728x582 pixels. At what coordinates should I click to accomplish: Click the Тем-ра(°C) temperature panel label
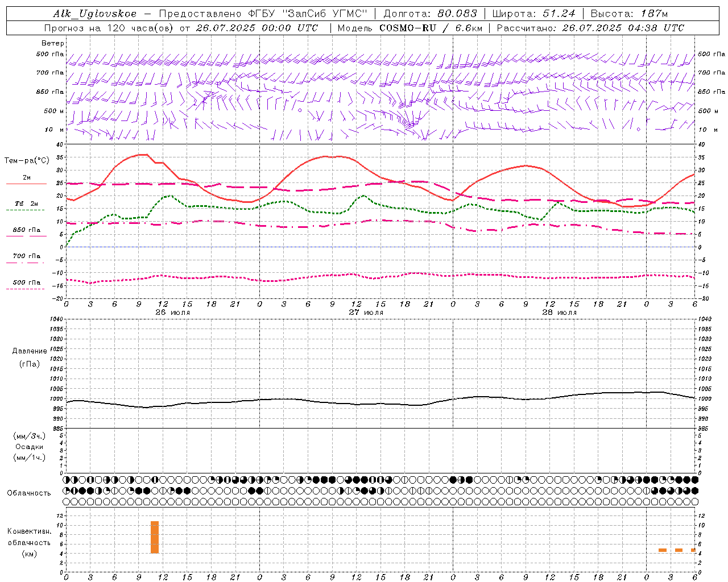[27, 161]
